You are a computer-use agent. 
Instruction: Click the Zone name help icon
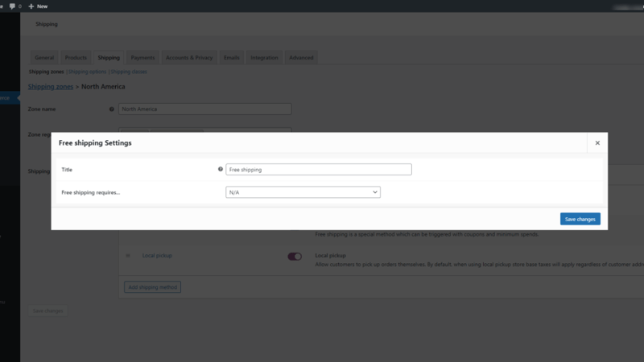[x=111, y=109]
